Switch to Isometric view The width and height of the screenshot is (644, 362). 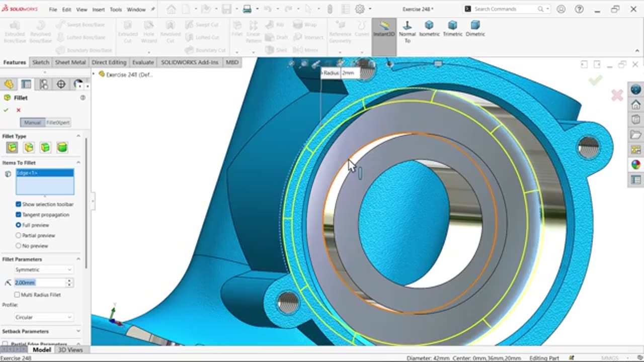point(429,29)
